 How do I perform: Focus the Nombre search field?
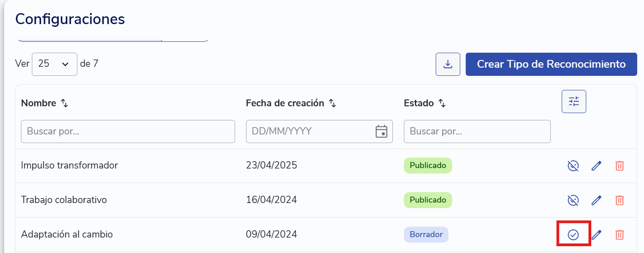point(128,131)
